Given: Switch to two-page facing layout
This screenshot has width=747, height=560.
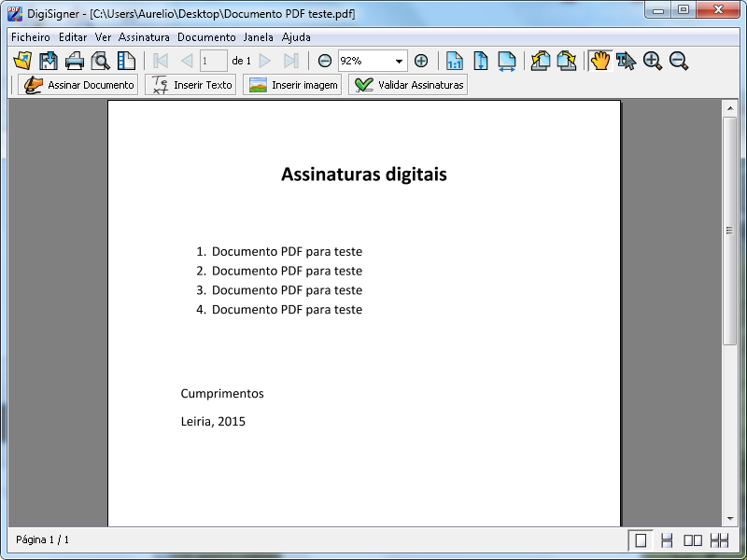Looking at the screenshot, I should (693, 539).
